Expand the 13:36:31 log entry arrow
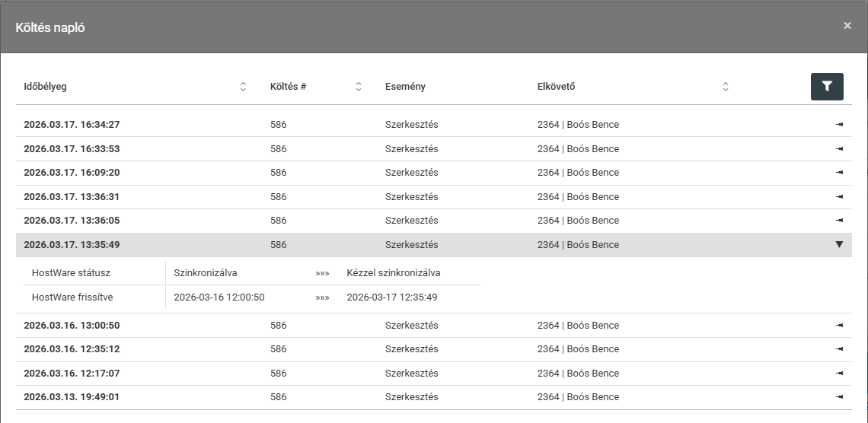The height and width of the screenshot is (423, 868). (839, 197)
